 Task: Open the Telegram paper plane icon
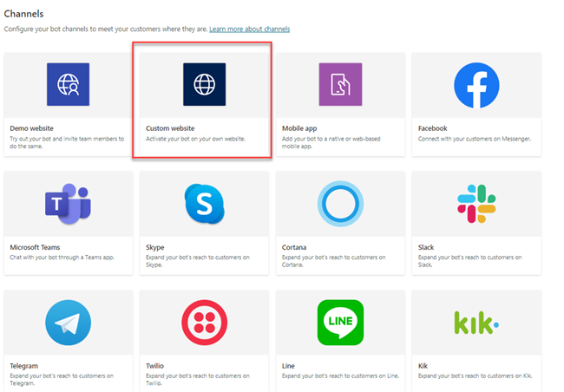(x=68, y=323)
